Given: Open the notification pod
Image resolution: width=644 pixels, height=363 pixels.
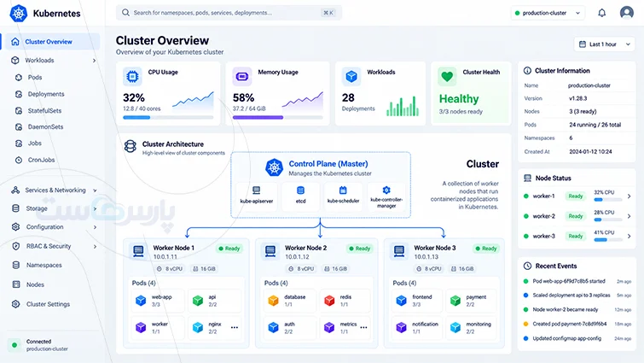Looking at the screenshot, I should point(416,328).
